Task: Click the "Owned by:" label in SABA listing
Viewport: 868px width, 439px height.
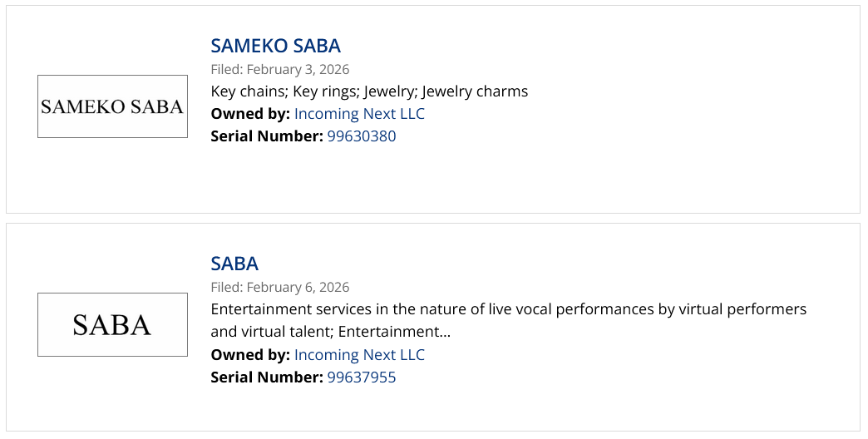Action: point(250,355)
